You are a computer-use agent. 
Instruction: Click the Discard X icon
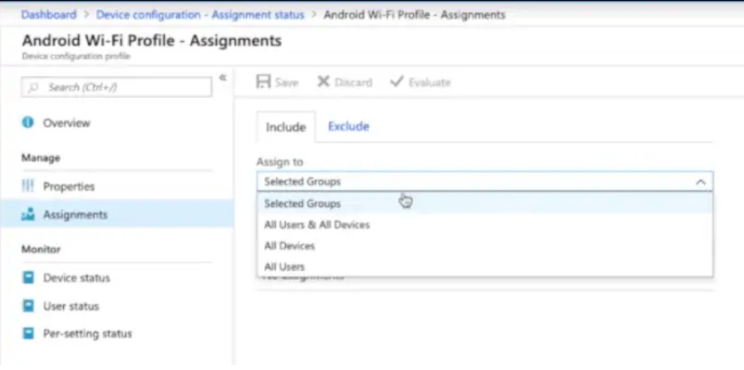coord(324,82)
